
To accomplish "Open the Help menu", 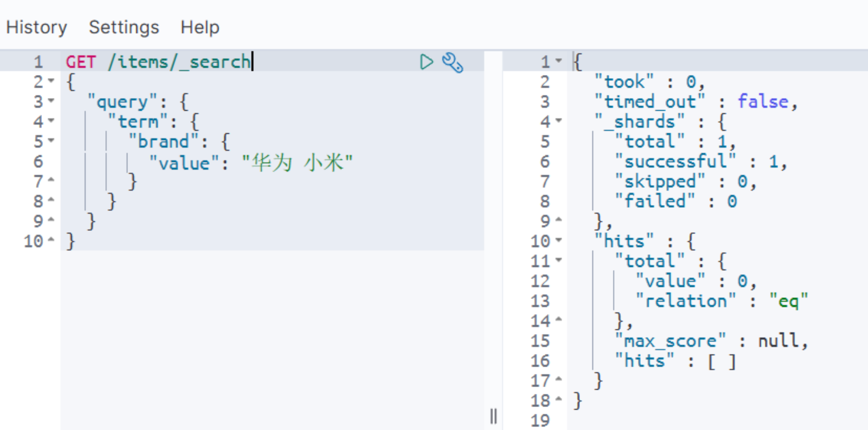I will coord(200,28).
